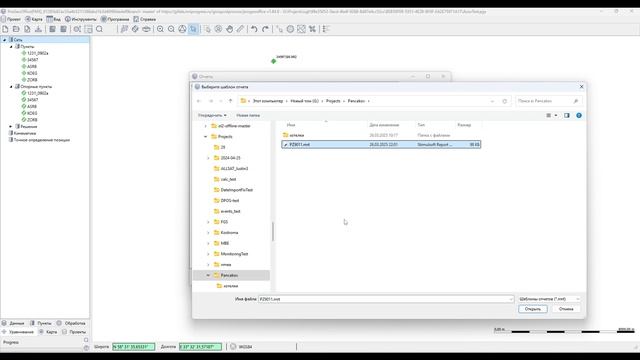
Task: Click the Zoom out magnifier icon
Action: point(171,29)
